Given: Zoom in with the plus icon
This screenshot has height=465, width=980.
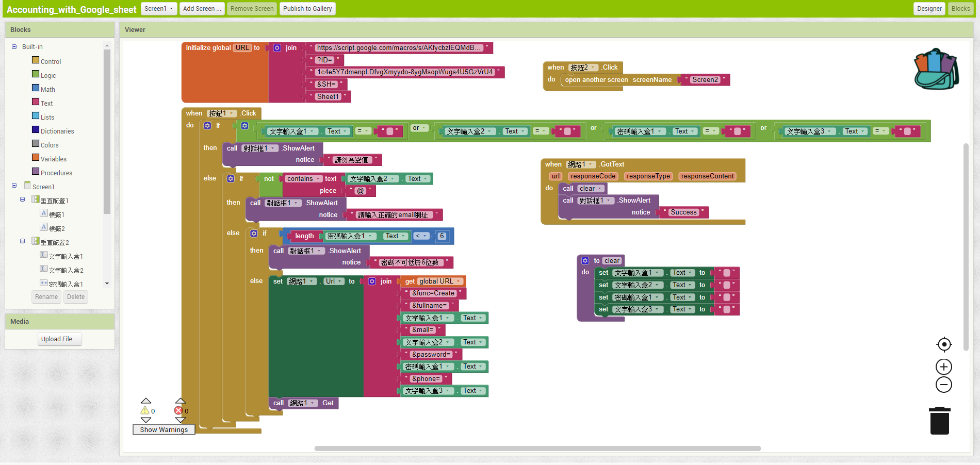Looking at the screenshot, I should (944, 367).
